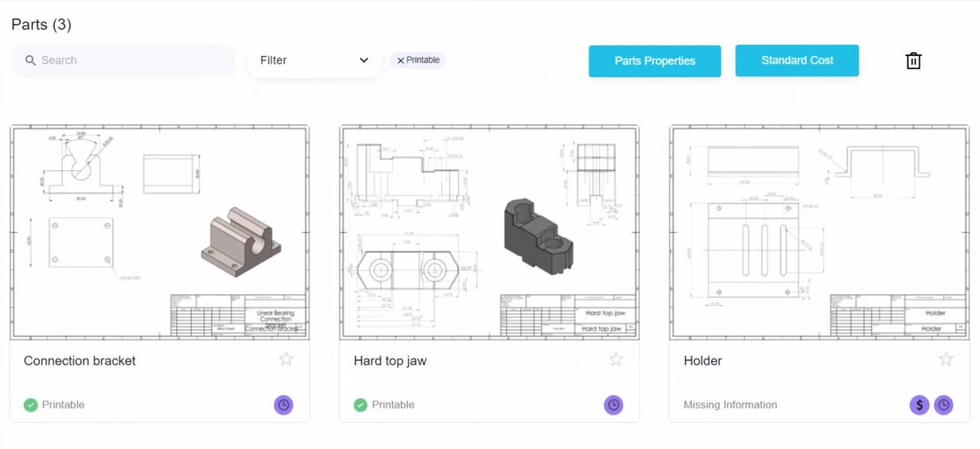Click the clock icon on the Holder card
The width and height of the screenshot is (980, 449).
(943, 405)
